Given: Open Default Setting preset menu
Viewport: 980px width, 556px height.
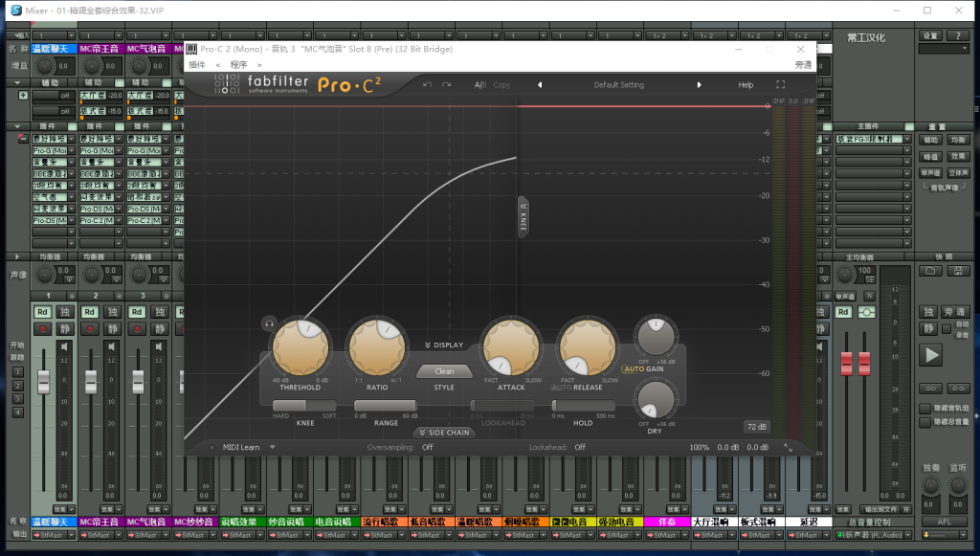Looking at the screenshot, I should (619, 84).
